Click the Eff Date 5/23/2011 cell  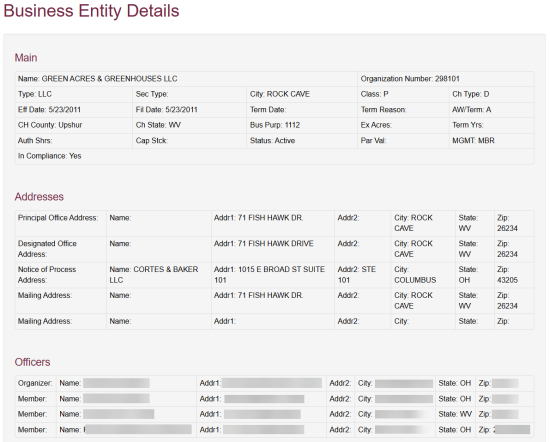(x=74, y=110)
